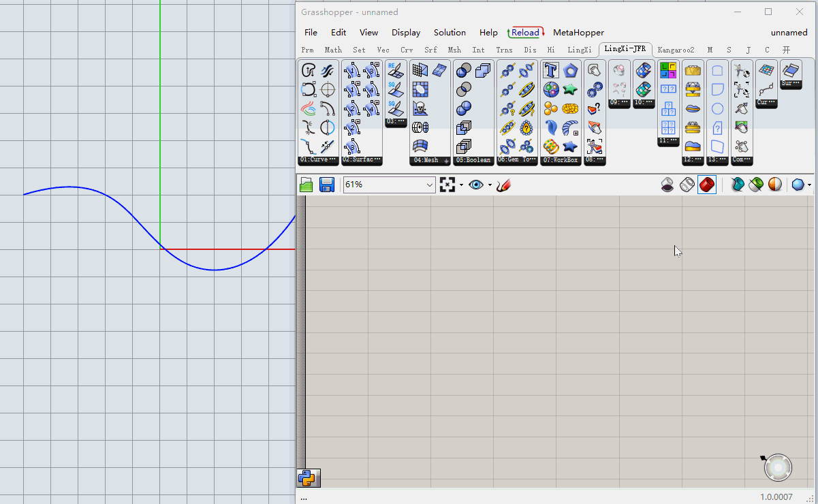Switch to the LingXi tab
This screenshot has width=818, height=504.
pos(580,50)
